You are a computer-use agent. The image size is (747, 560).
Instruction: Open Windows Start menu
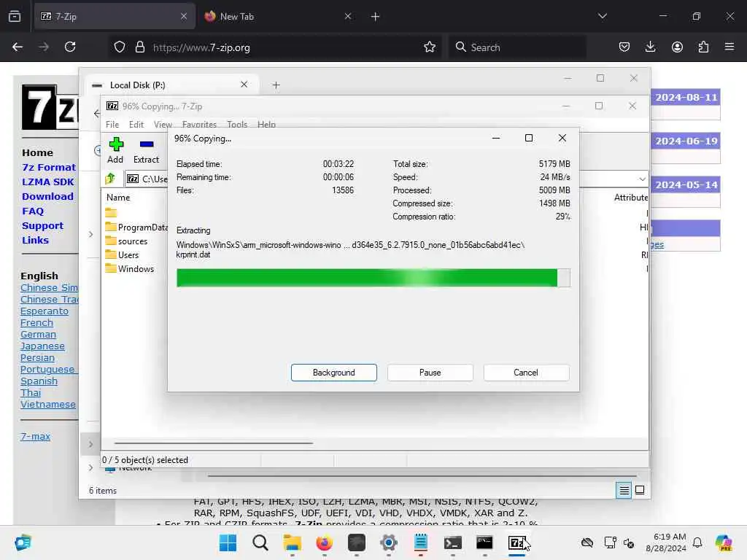pyautogui.click(x=228, y=542)
